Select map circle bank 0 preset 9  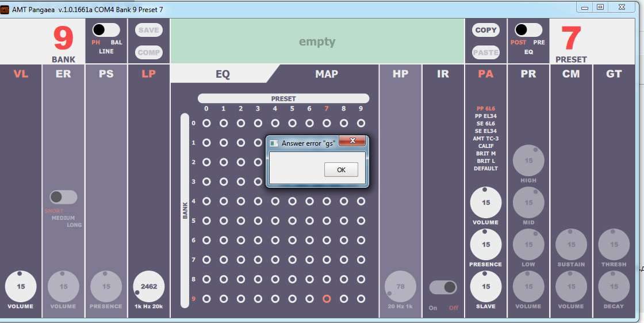pos(361,123)
